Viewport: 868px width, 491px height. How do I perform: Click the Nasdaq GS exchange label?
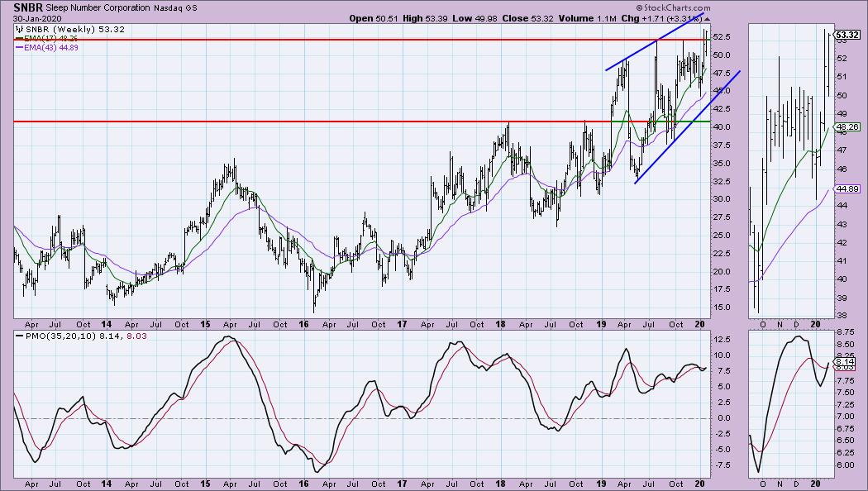[x=175, y=7]
